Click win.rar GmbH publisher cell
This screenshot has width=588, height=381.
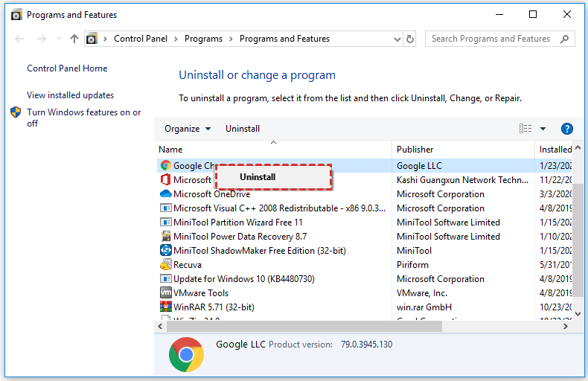pyautogui.click(x=424, y=307)
